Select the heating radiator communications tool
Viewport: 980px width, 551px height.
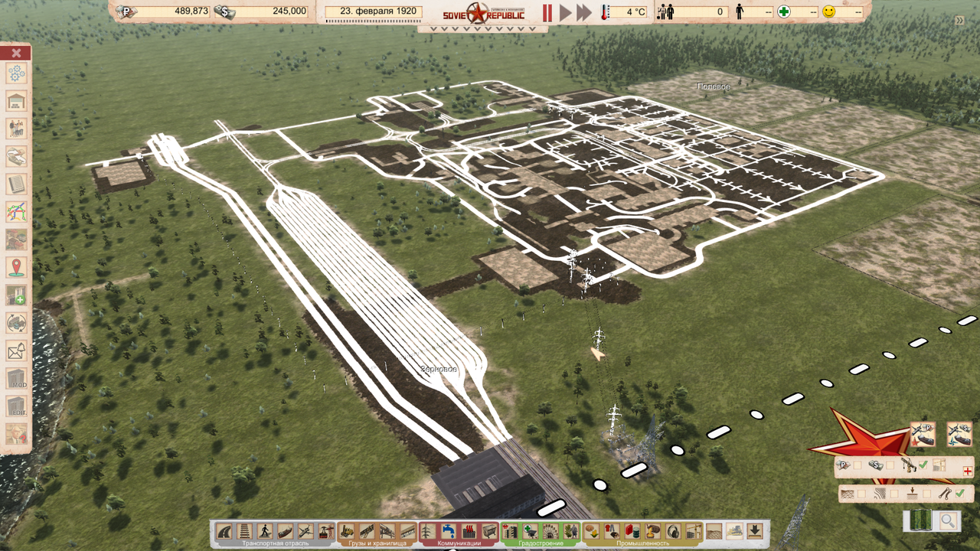(x=469, y=531)
